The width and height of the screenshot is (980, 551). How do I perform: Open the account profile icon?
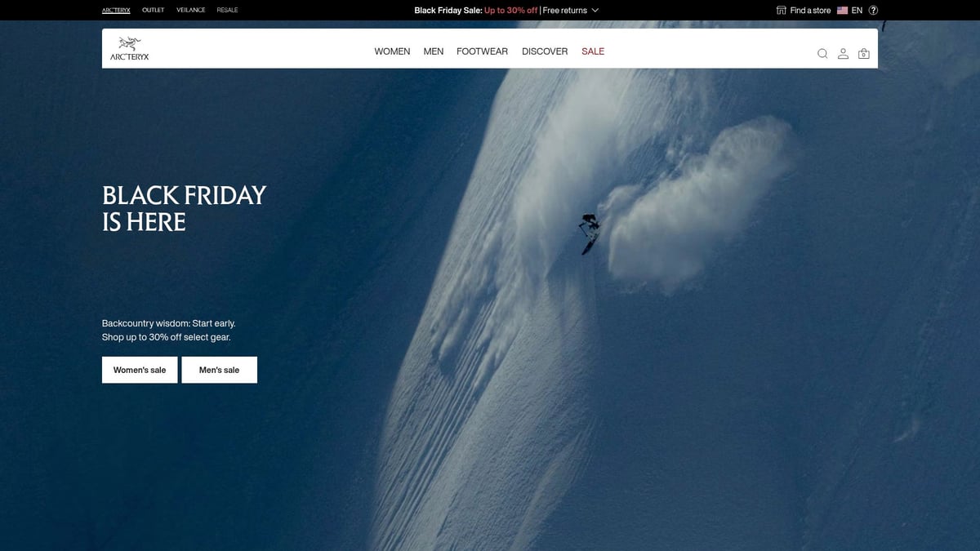tap(843, 54)
